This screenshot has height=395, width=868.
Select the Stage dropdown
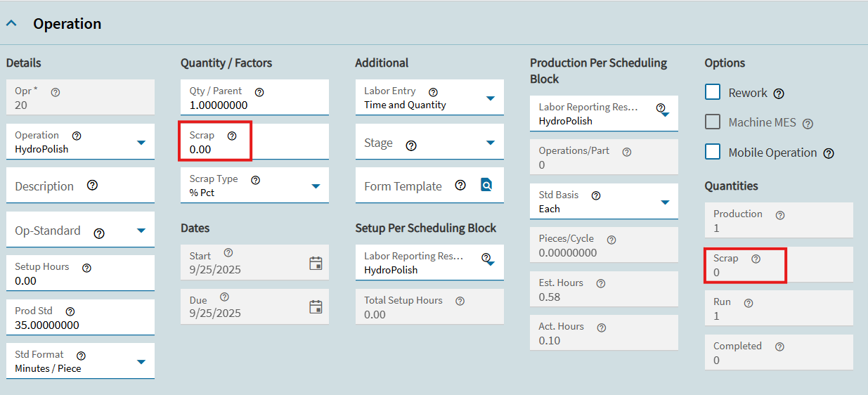tap(491, 143)
